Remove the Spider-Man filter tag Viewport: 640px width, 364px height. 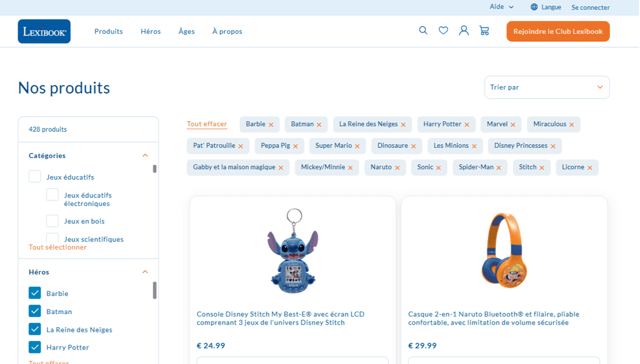(x=499, y=168)
